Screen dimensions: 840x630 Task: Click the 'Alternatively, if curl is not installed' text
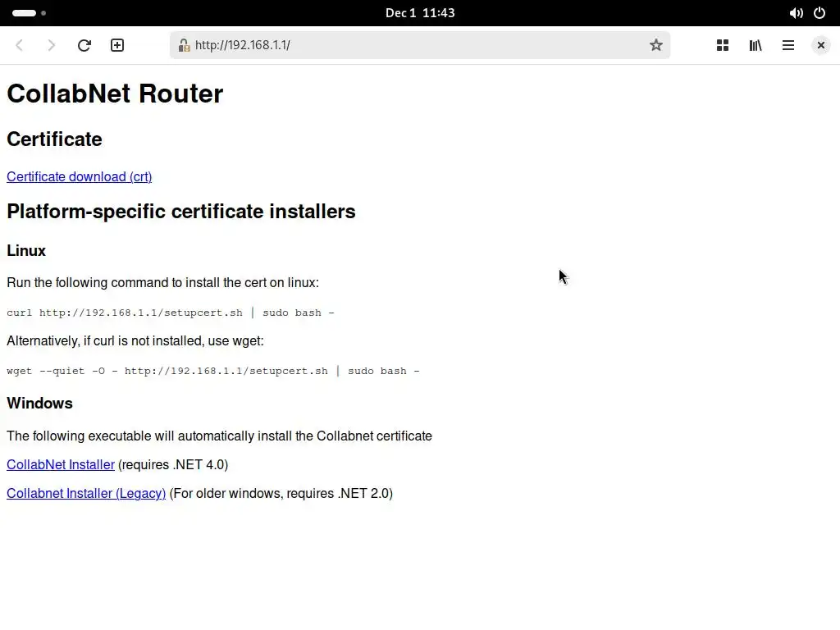(x=135, y=340)
